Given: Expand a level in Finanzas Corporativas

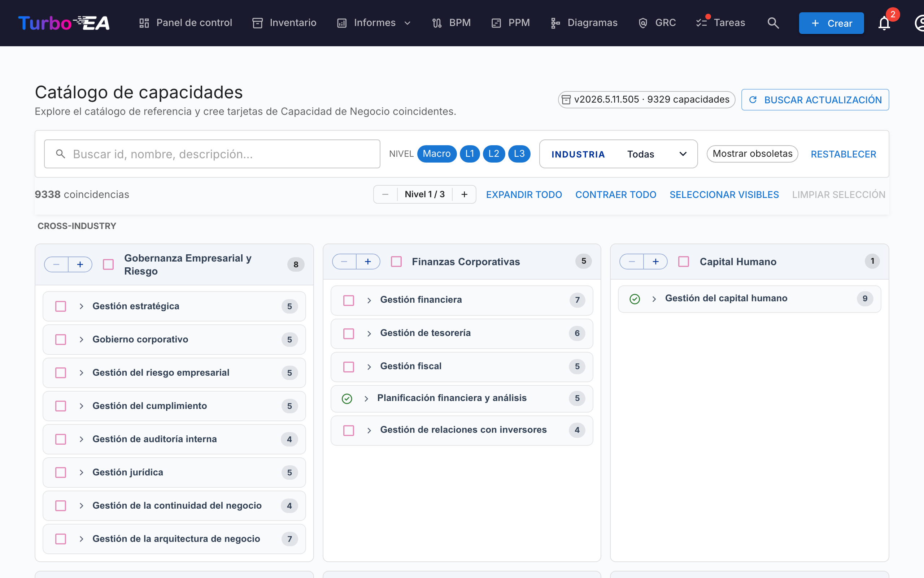Looking at the screenshot, I should 368,262.
